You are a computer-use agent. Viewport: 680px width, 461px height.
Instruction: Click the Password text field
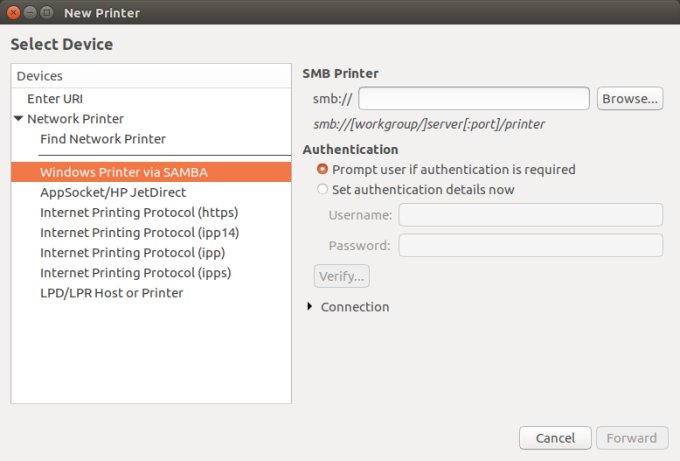coord(530,245)
